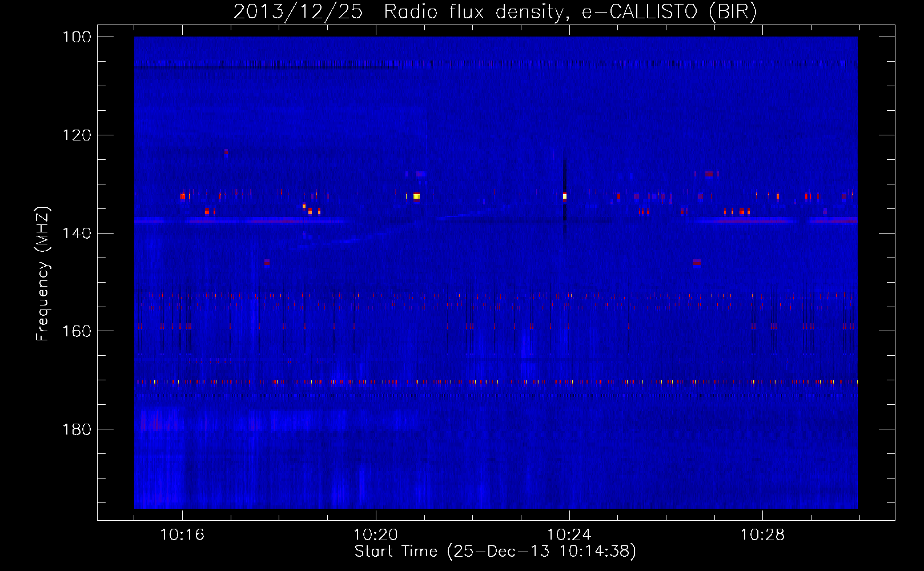Viewport: 924px width, 571px height.
Task: Click the "100" frequency tick label
Action: (x=77, y=37)
